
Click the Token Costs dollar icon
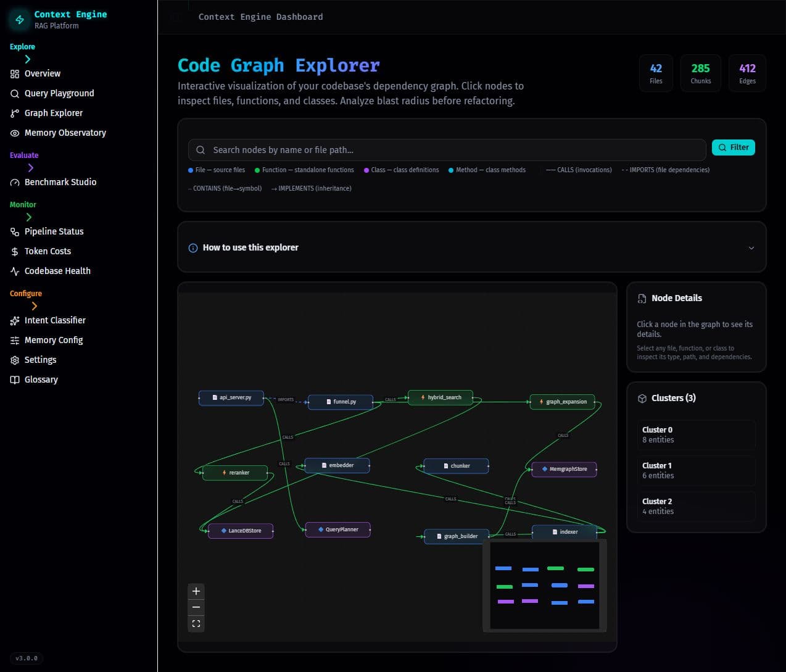pos(15,252)
